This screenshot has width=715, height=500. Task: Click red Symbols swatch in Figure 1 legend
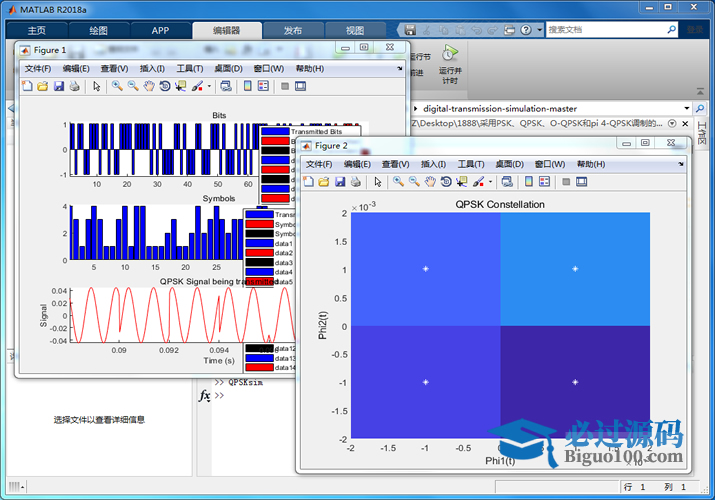click(x=260, y=224)
